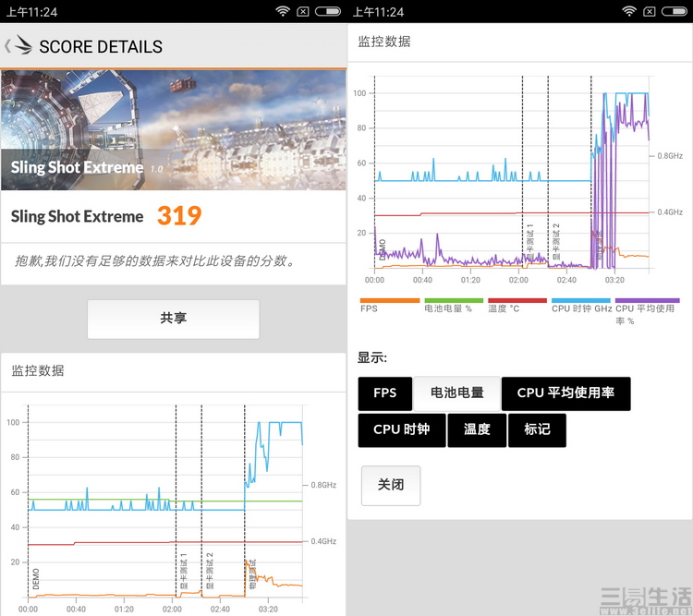This screenshot has height=616, width=693.
Task: Tap the blue CPU 时钟 GHz legend swatch
Action: 581,300
